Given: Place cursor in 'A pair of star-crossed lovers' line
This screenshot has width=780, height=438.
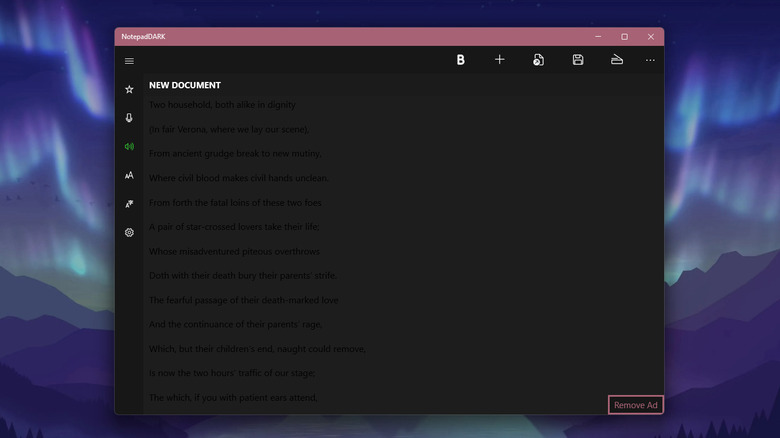Looking at the screenshot, I should coord(234,227).
